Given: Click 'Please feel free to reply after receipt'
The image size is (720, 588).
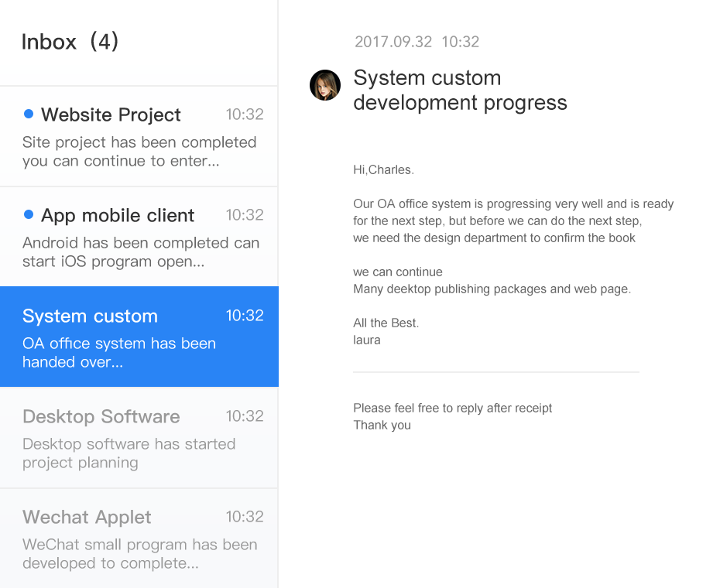Looking at the screenshot, I should (452, 408).
